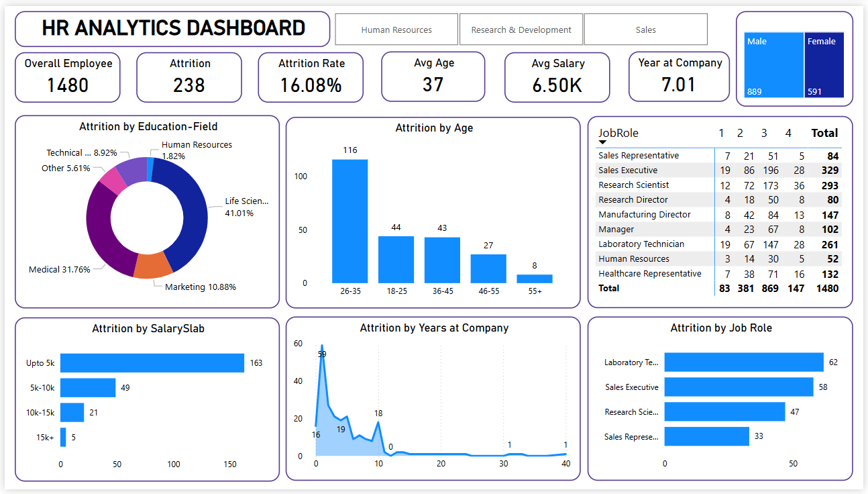
Task: Click the Attrition by Age chart title
Action: coord(434,128)
